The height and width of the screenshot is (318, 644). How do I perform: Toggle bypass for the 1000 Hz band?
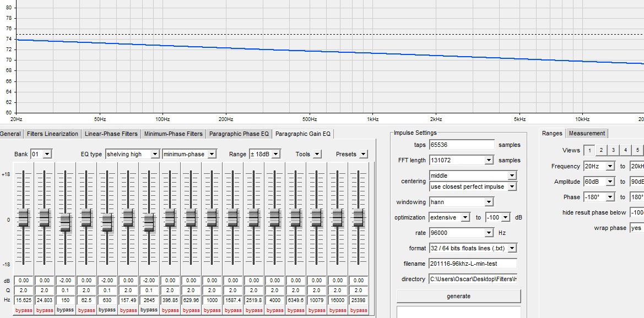pyautogui.click(x=212, y=310)
